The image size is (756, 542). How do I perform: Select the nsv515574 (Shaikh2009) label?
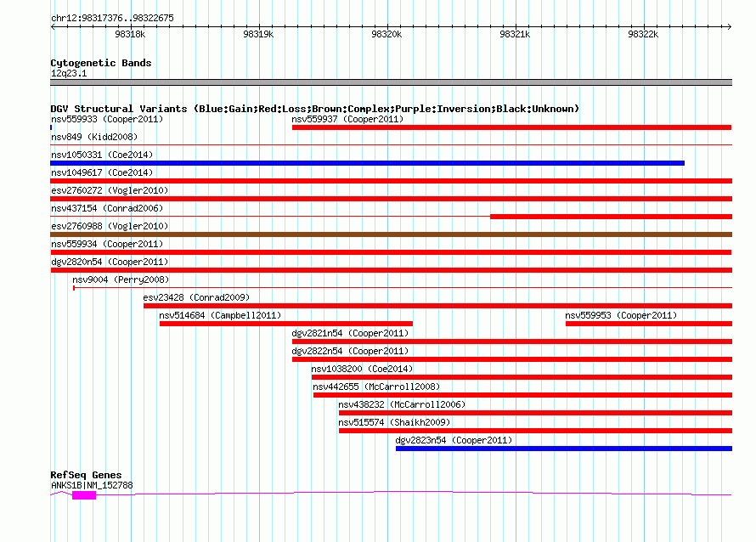click(394, 422)
